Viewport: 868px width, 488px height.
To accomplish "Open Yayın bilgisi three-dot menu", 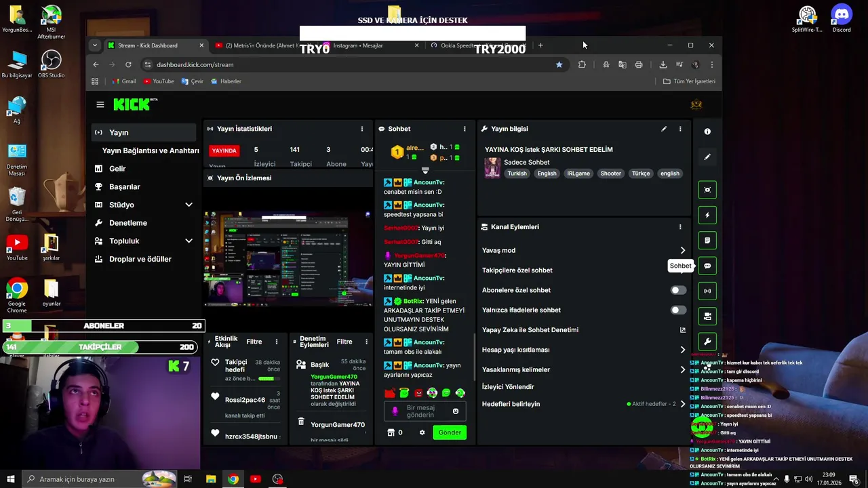I will point(680,129).
